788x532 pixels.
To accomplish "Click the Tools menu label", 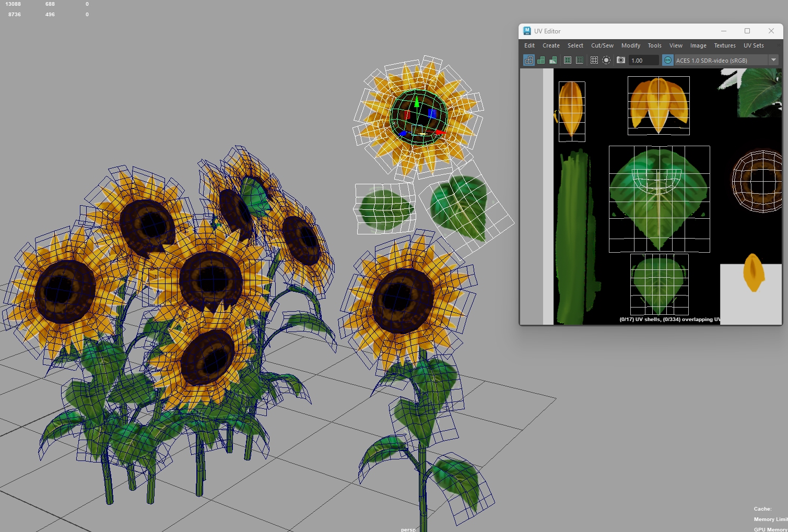I will (654, 46).
